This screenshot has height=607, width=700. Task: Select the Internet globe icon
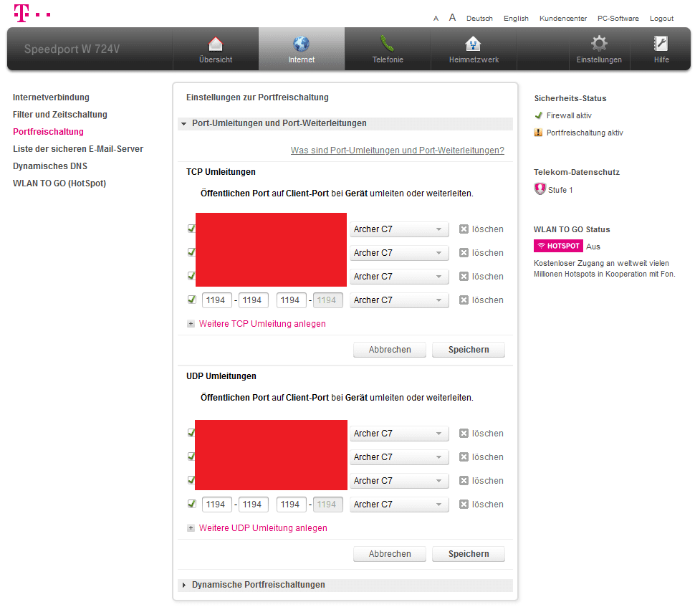(302, 44)
